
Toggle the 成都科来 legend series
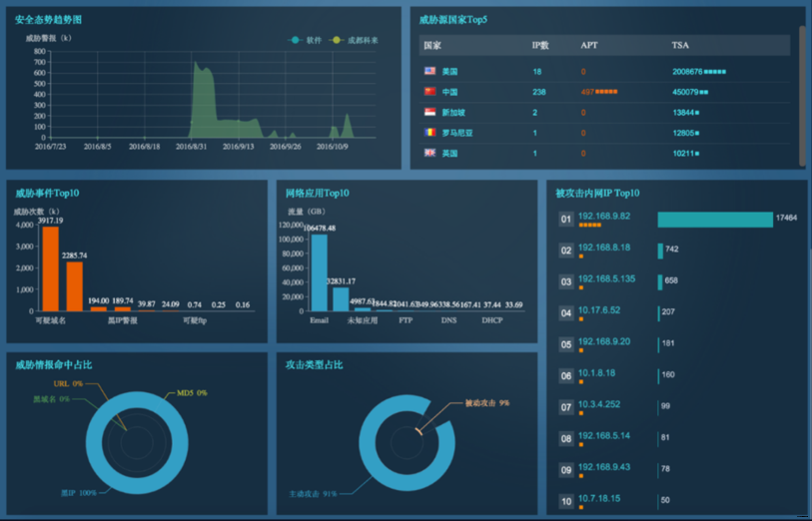[354, 40]
